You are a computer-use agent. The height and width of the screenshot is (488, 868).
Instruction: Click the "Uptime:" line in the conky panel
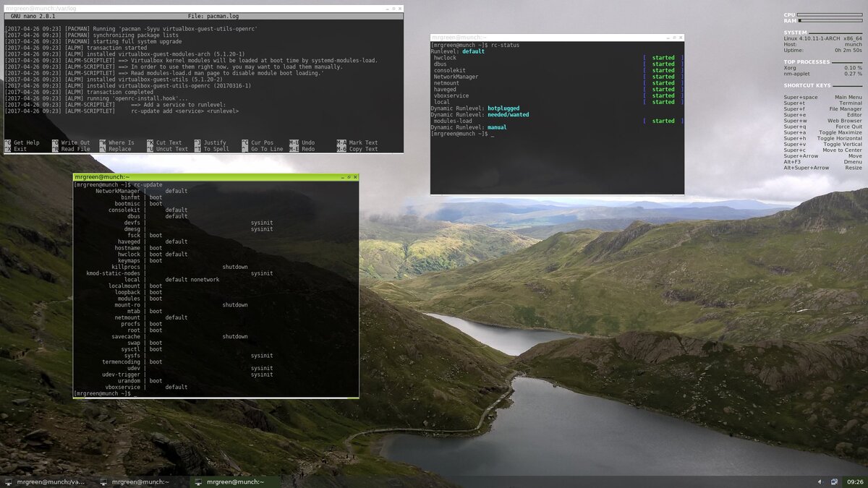tap(822, 50)
